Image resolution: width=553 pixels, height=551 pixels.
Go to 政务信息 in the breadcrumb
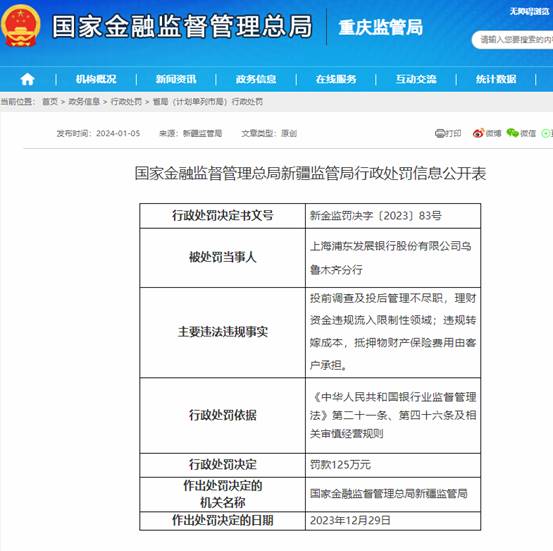point(84,102)
